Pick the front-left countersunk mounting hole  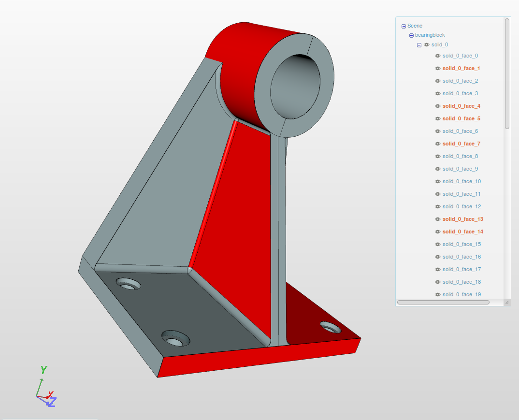click(x=176, y=338)
